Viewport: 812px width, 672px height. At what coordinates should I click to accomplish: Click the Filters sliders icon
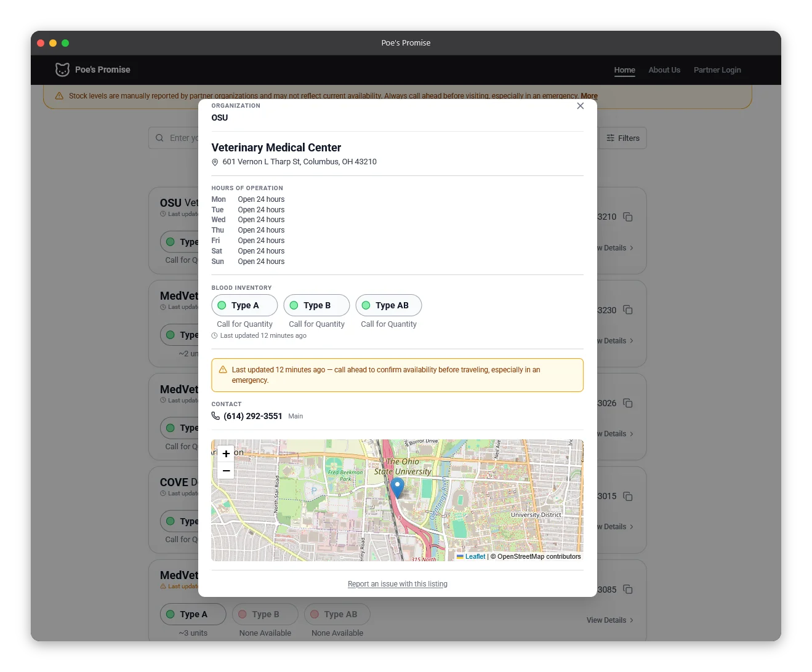click(610, 138)
